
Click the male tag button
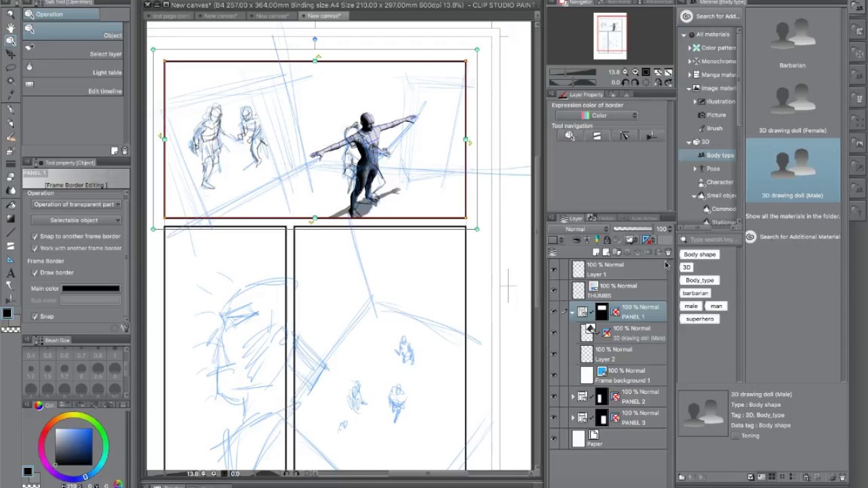coord(691,306)
